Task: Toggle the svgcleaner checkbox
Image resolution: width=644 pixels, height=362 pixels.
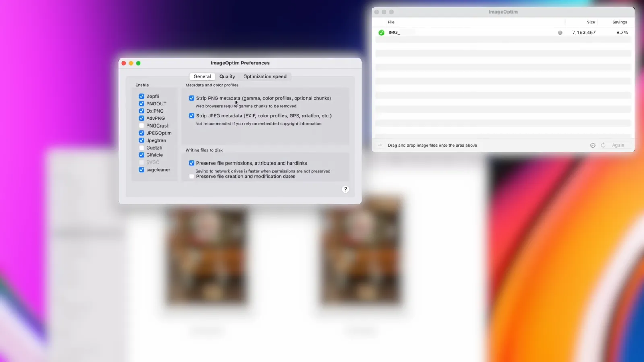Action: (141, 170)
